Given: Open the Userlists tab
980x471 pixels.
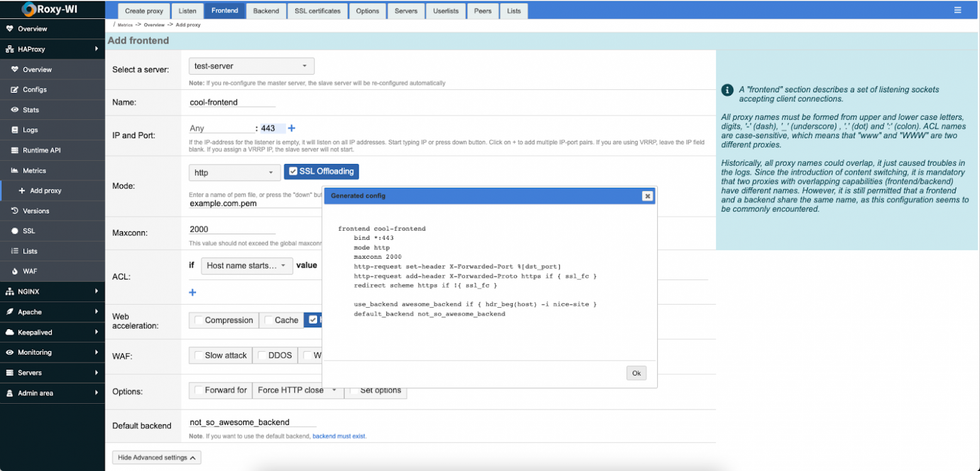Looking at the screenshot, I should pyautogui.click(x=446, y=11).
